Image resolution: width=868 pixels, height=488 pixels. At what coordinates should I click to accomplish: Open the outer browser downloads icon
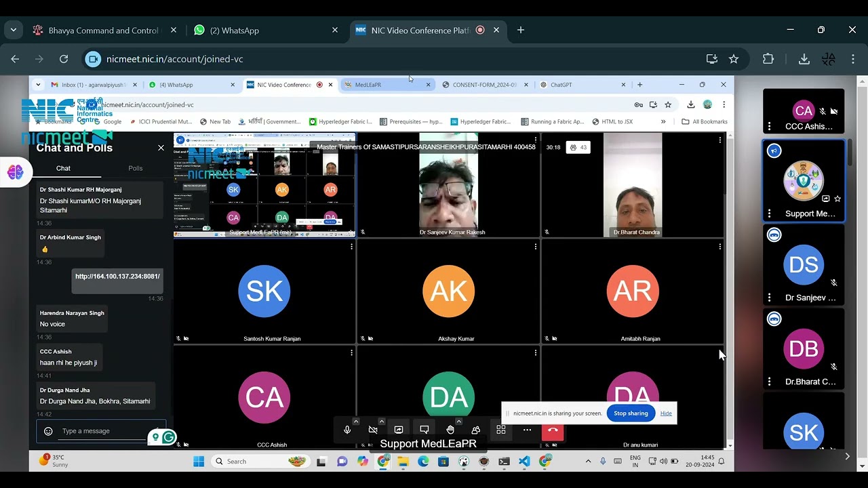pyautogui.click(x=804, y=59)
